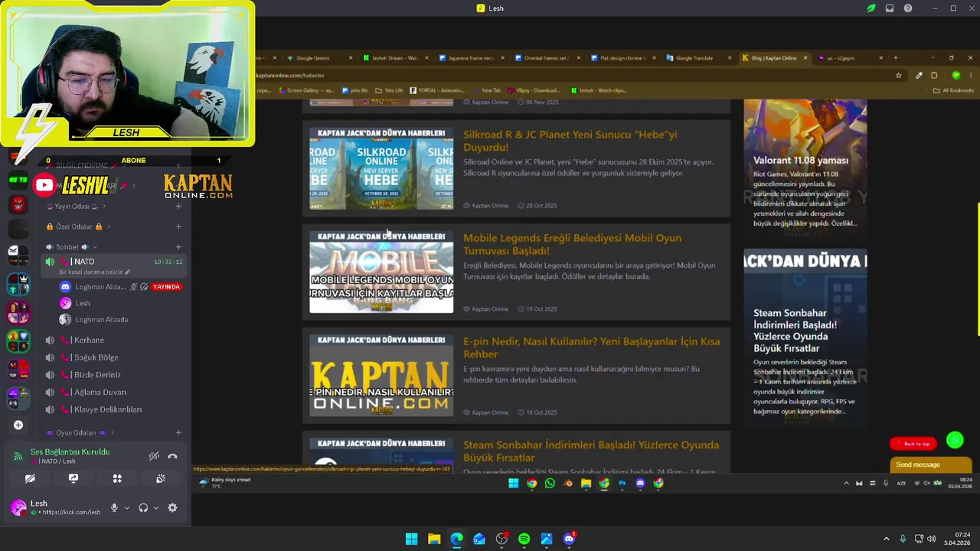Toggle noise suppression in voice panel
Screen dimensions: 980x551
(154, 456)
